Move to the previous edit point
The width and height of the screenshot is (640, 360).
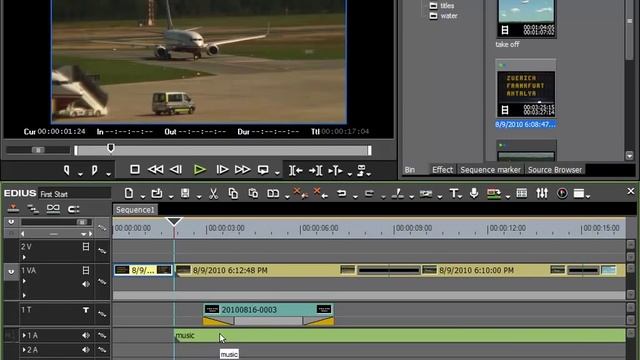296,170
